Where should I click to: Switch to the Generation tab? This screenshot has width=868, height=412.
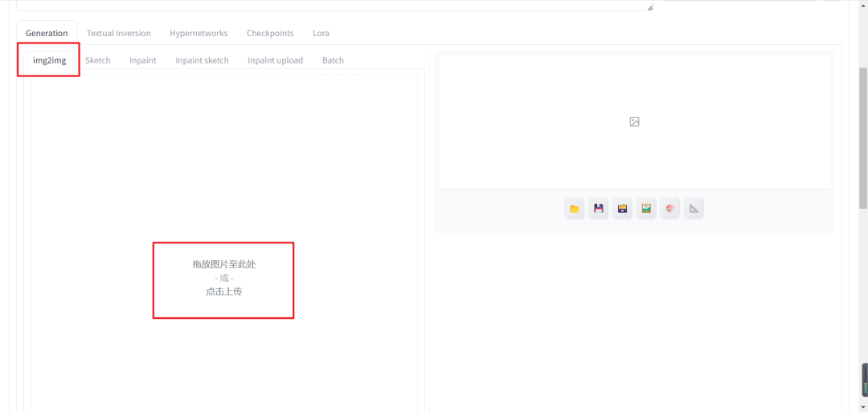[47, 33]
